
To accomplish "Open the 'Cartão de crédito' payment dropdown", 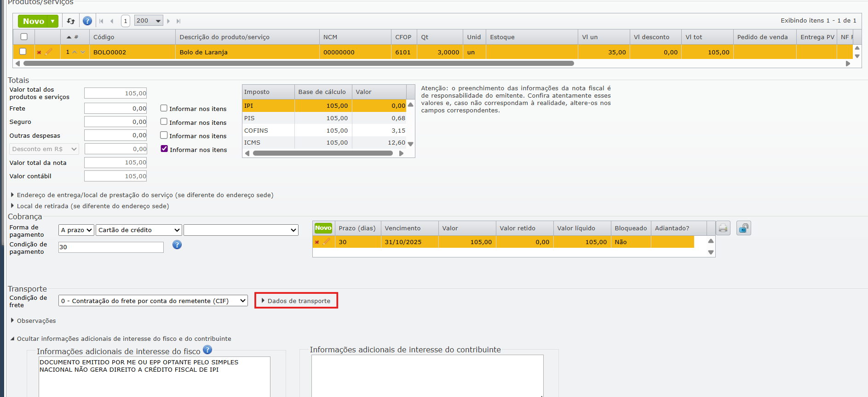I will coord(138,230).
